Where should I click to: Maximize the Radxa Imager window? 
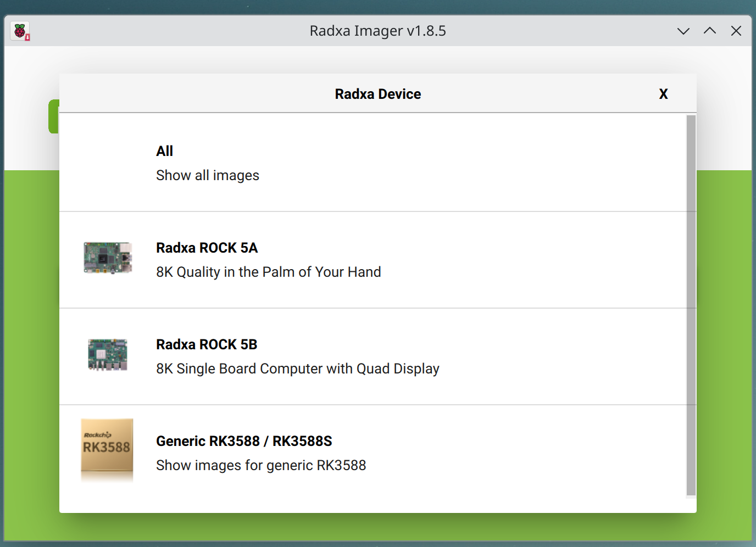(x=710, y=31)
